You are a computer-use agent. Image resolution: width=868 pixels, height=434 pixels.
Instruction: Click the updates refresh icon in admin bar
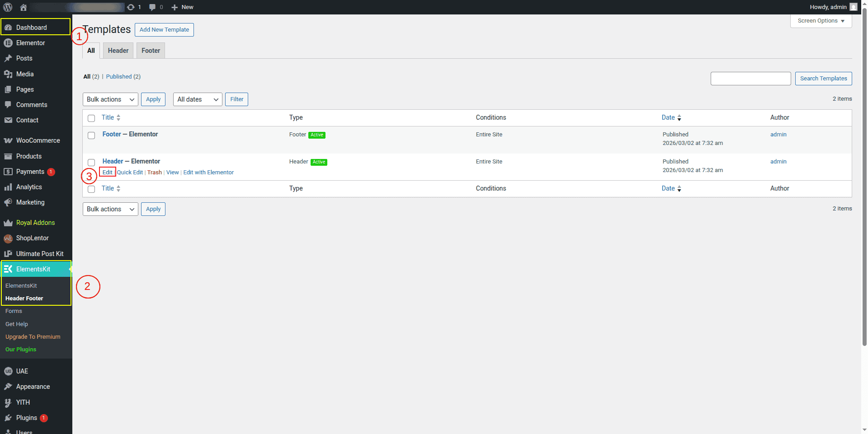[x=131, y=7]
